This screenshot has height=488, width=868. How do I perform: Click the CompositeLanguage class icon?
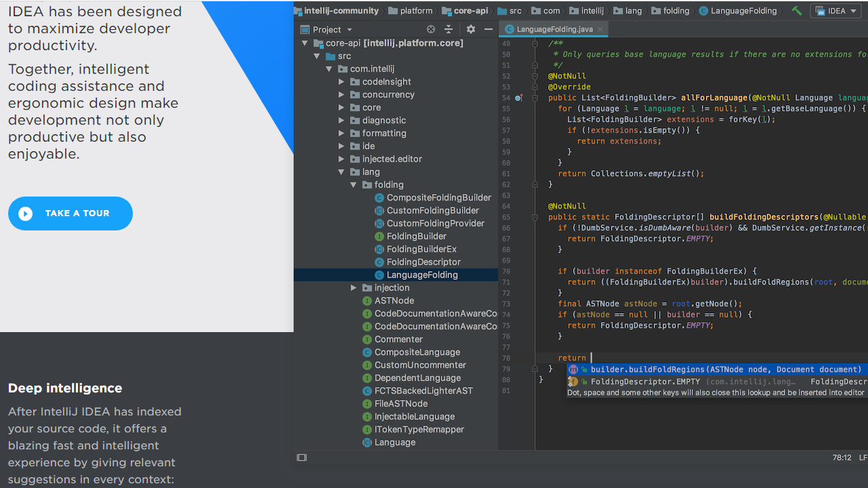368,352
